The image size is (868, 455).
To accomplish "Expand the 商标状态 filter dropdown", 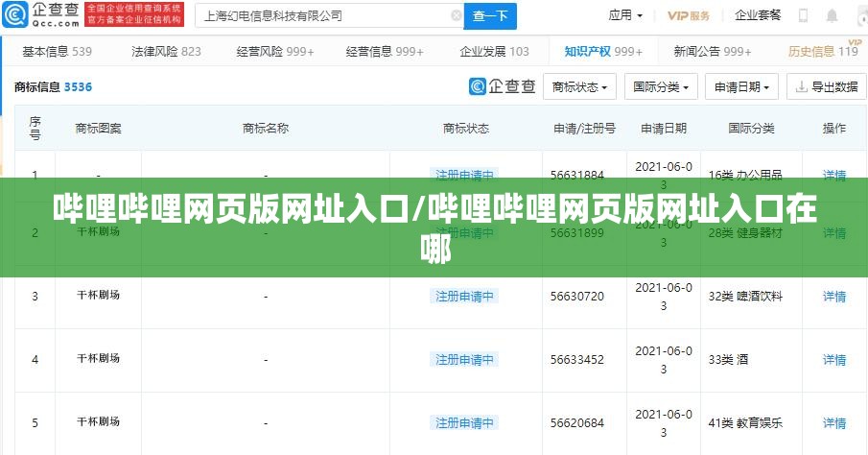I will click(579, 87).
